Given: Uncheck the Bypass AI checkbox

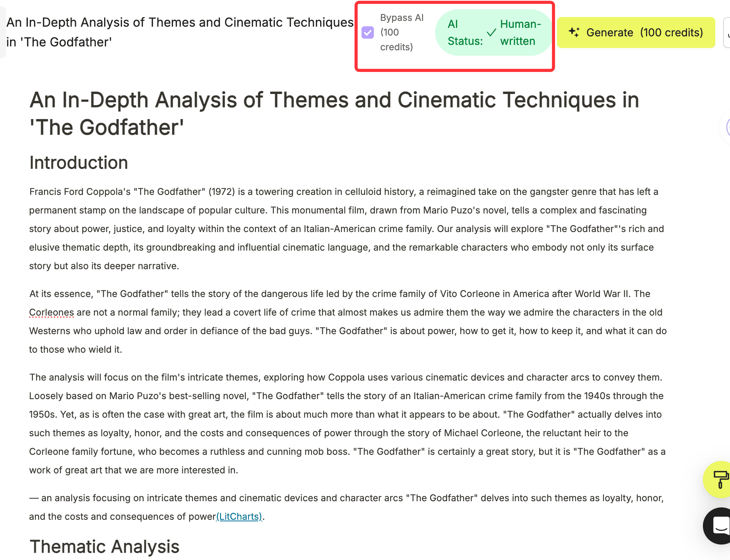Looking at the screenshot, I should point(368,32).
